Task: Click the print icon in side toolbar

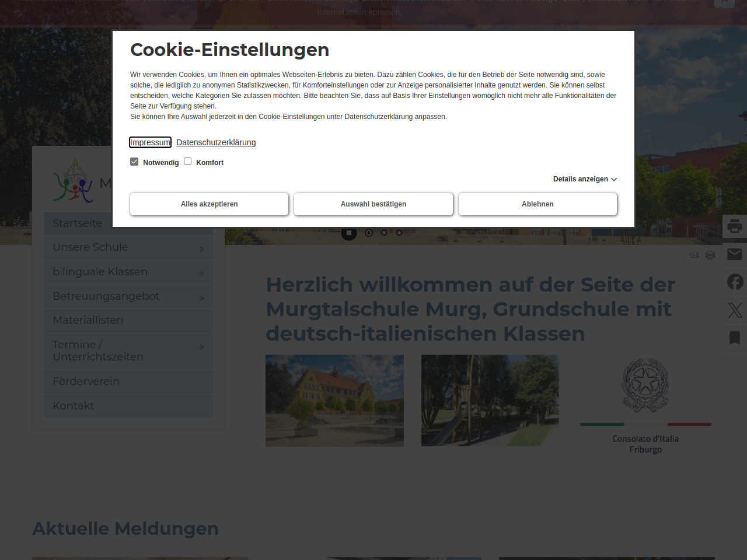Action: [735, 226]
